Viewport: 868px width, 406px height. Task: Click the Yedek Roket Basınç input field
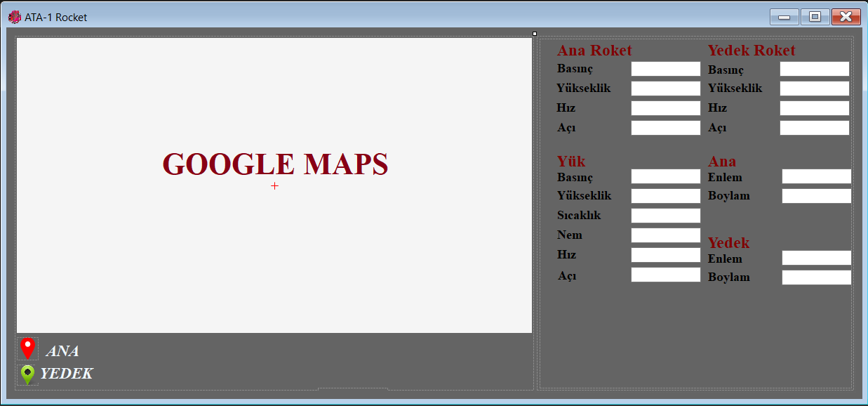[x=815, y=69]
